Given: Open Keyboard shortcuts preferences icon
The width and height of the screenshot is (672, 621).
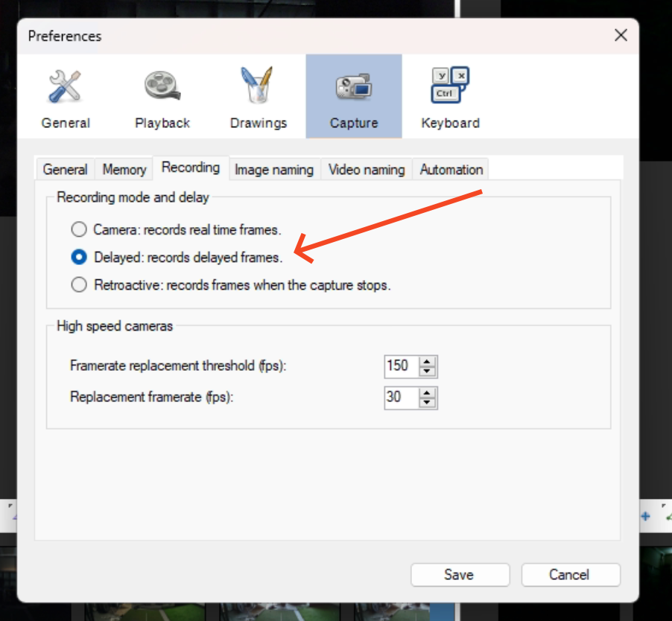Looking at the screenshot, I should click(x=450, y=87).
